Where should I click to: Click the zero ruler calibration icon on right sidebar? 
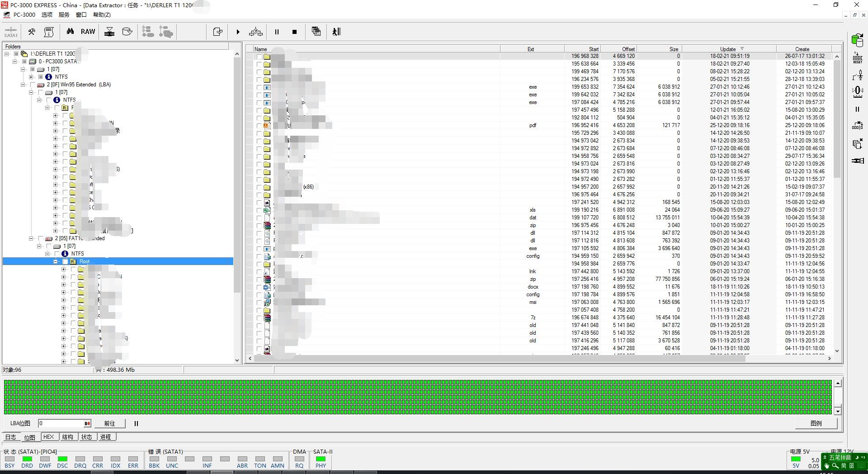click(858, 92)
